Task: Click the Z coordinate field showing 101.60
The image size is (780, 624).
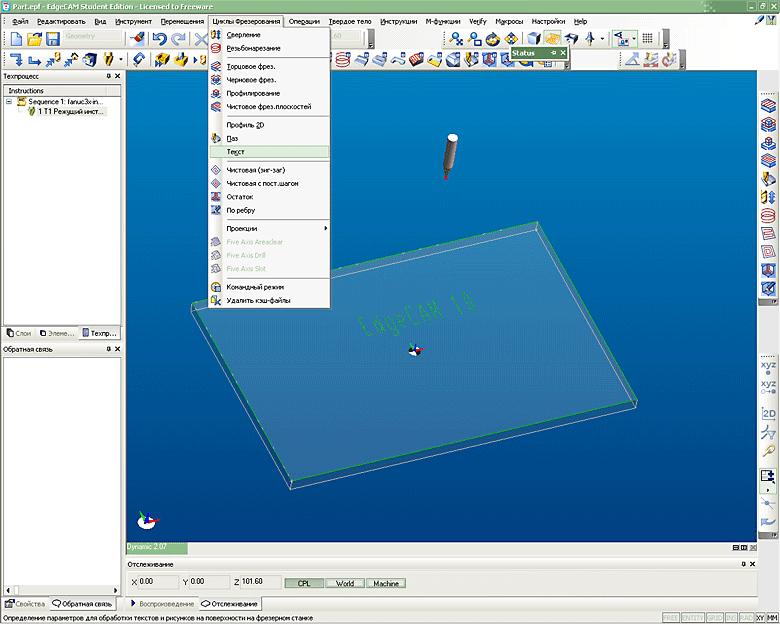Action: [x=261, y=582]
